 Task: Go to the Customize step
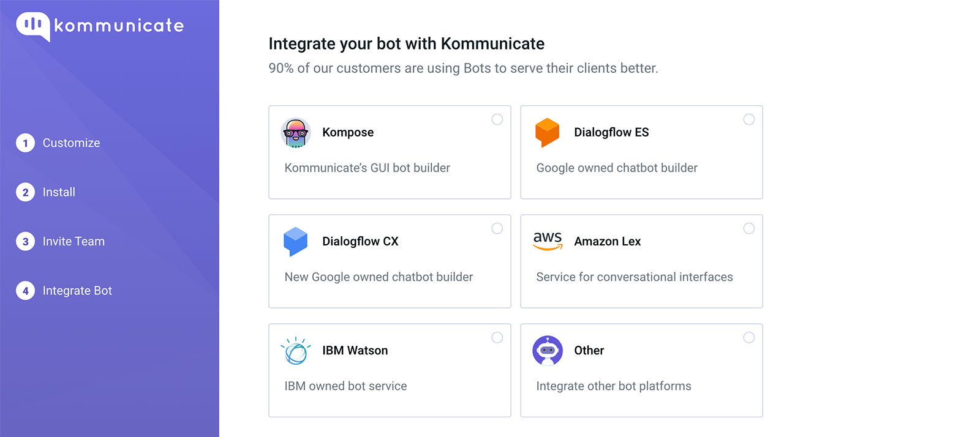[x=71, y=143]
